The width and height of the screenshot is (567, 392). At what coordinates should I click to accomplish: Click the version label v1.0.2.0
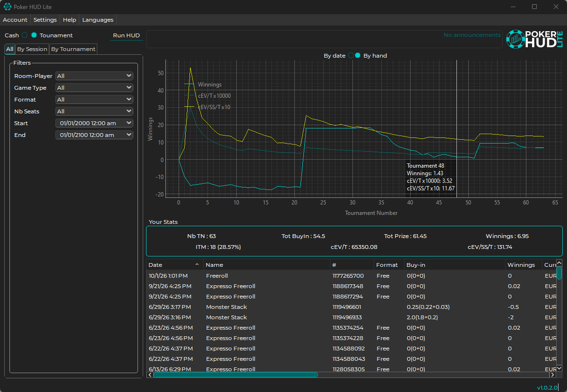tap(547, 388)
